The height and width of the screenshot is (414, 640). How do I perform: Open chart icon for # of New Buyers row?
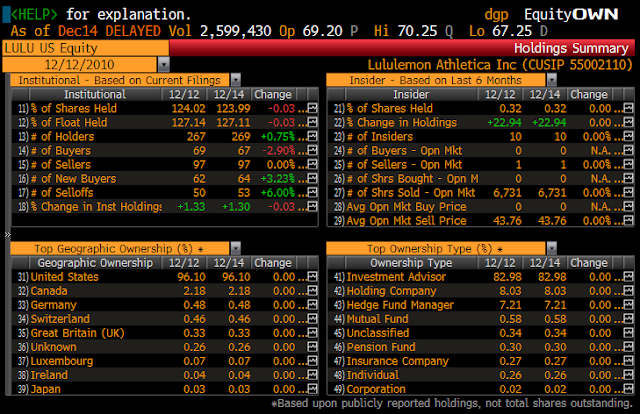tap(312, 178)
